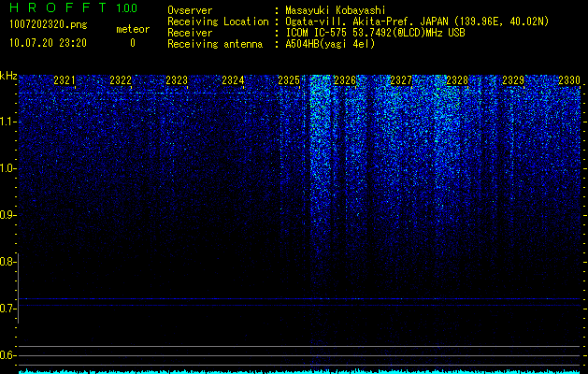
Task: Click the 1.0 frequency axis label
Action: point(7,168)
